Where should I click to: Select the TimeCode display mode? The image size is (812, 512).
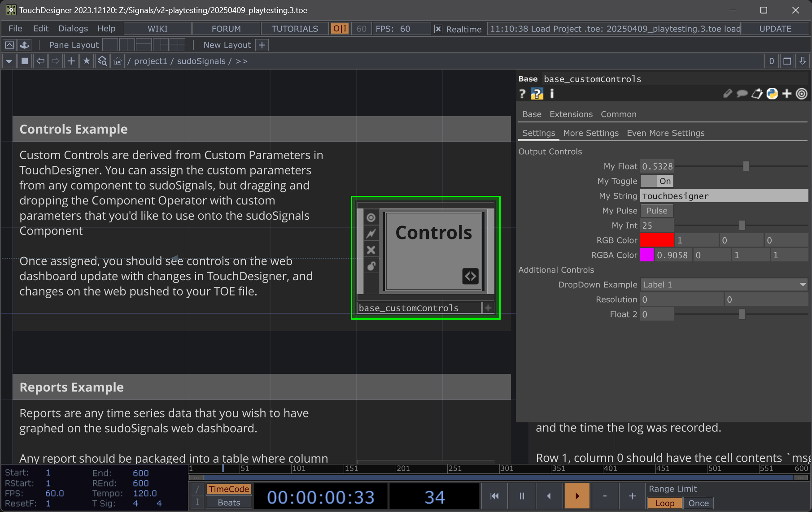click(x=229, y=489)
